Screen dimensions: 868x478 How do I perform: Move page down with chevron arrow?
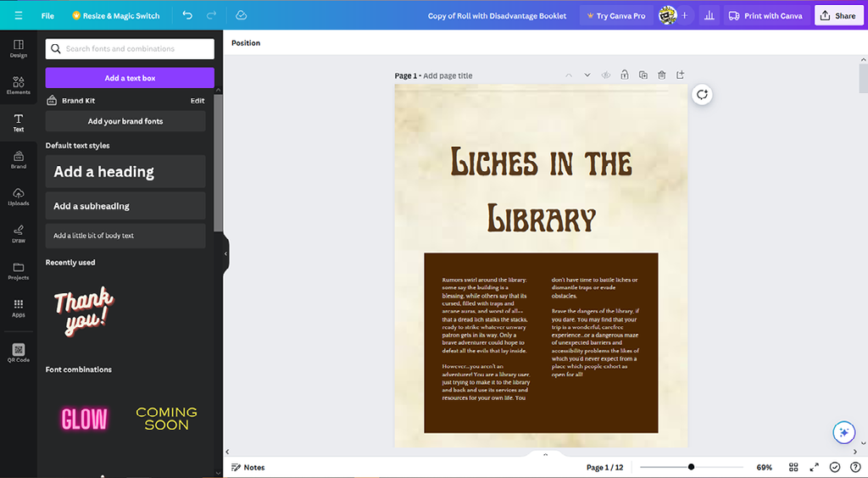click(587, 75)
